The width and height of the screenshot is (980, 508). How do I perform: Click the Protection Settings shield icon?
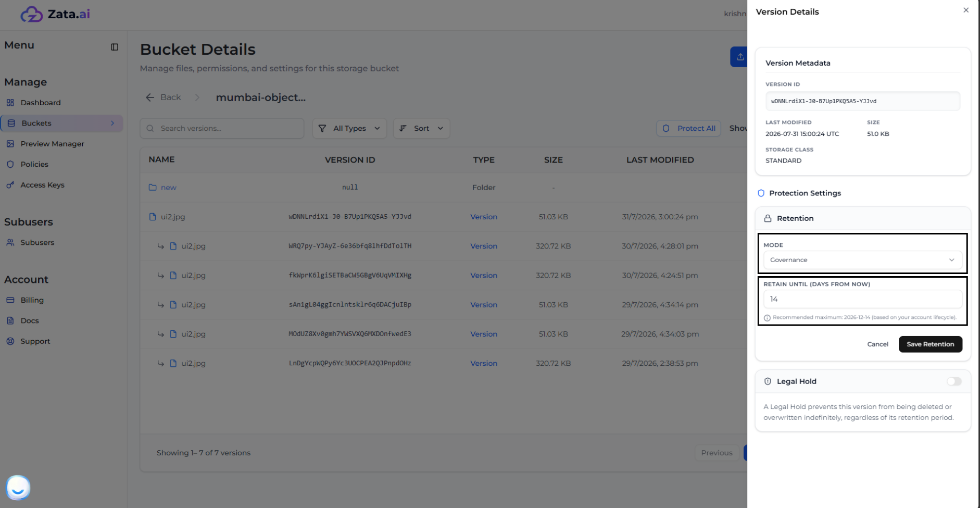761,193
